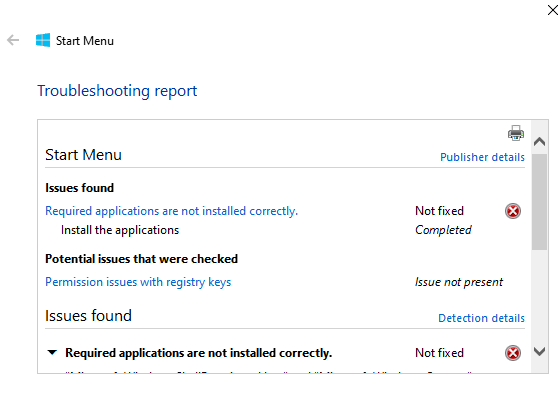This screenshot has height=393, width=559.
Task: Click Issue not present status
Action: (459, 282)
